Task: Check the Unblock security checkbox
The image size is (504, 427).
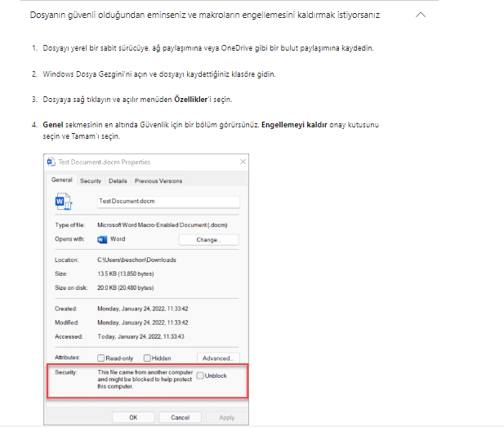Action: [200, 376]
